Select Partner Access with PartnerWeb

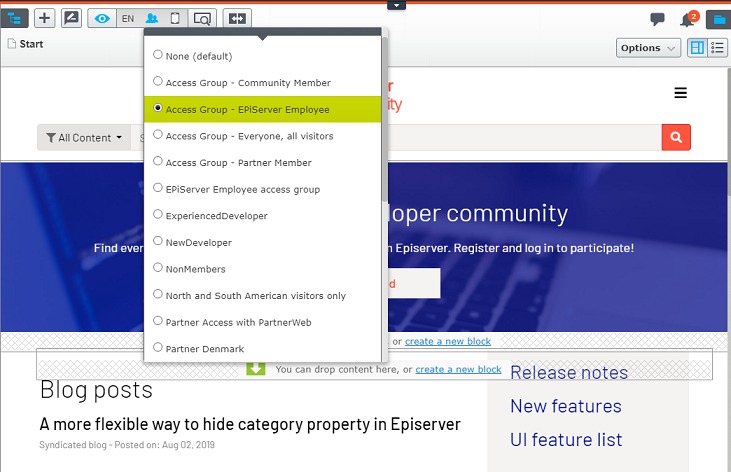coord(262,322)
